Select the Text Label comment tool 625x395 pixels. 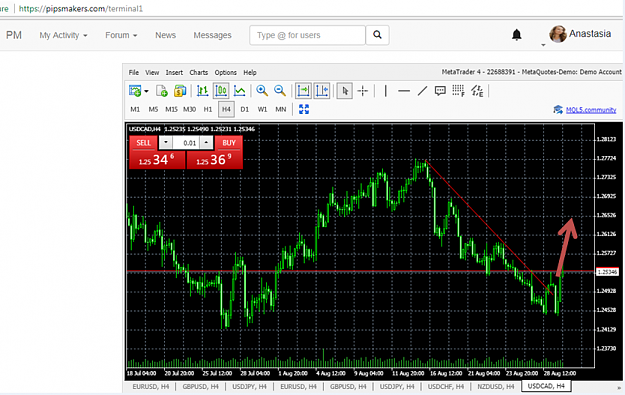[x=440, y=91]
